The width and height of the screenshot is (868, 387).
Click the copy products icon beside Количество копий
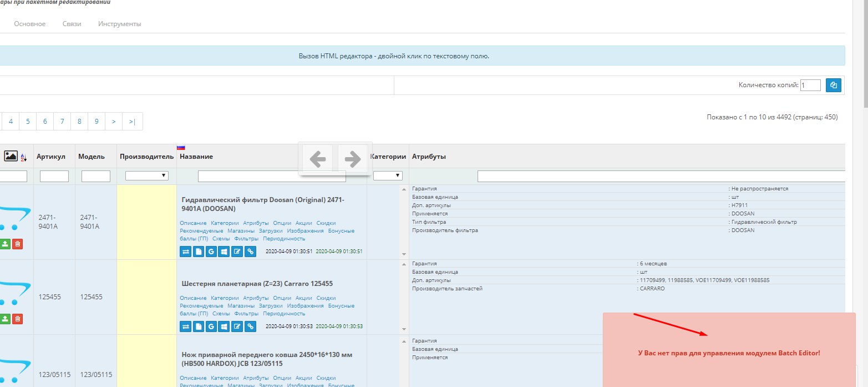point(834,85)
